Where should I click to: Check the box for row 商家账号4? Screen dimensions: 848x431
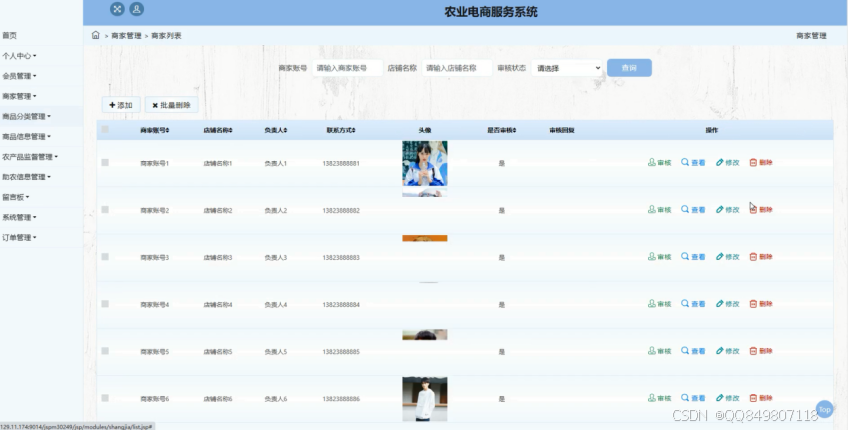pos(105,303)
